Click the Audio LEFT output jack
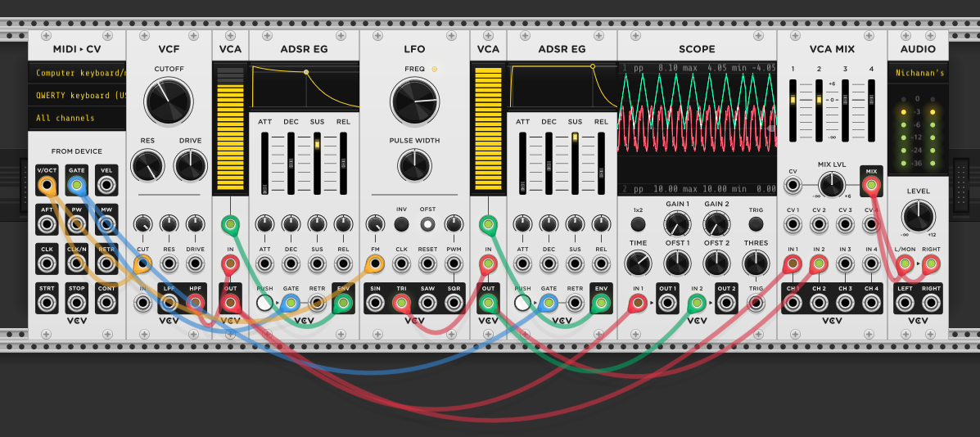 [x=905, y=304]
